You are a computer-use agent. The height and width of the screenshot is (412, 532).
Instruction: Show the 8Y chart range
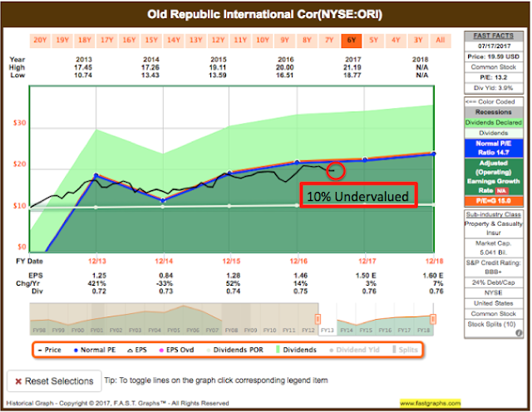(x=307, y=41)
